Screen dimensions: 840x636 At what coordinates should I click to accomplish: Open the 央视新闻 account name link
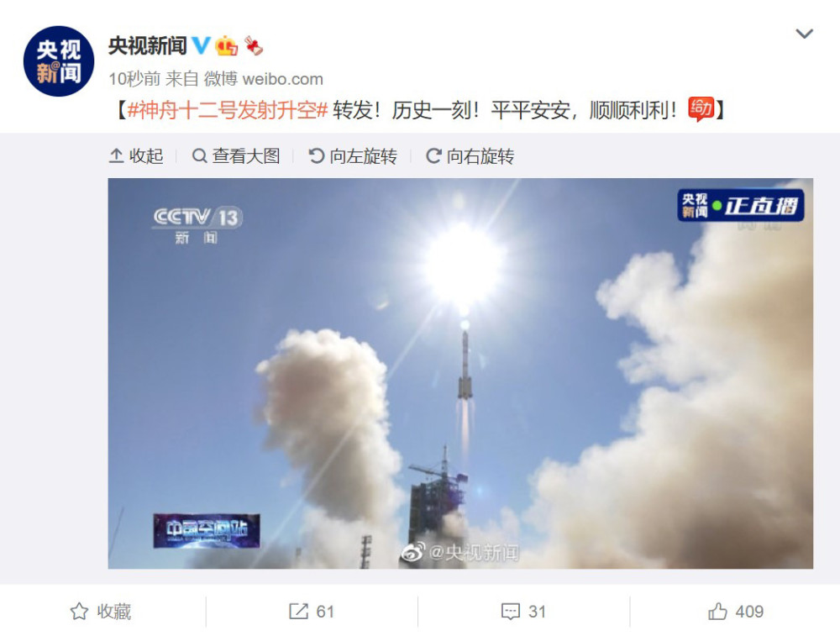147,45
